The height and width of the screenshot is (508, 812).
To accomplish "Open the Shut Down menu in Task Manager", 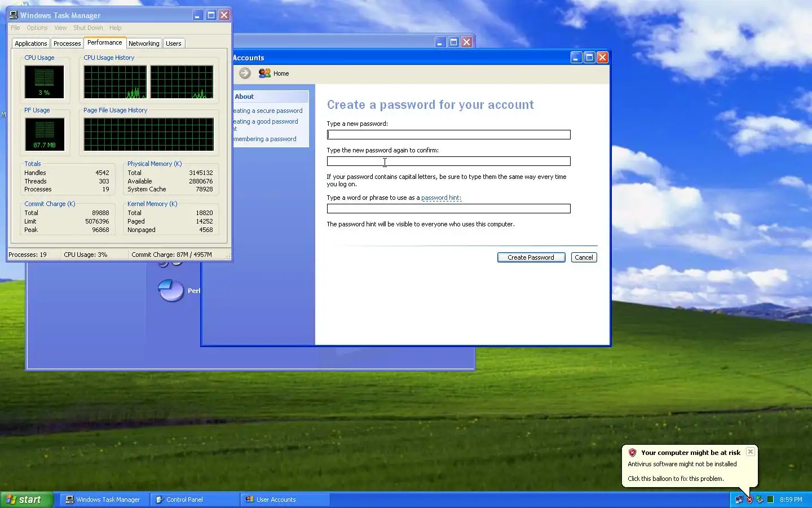I will pos(88,28).
